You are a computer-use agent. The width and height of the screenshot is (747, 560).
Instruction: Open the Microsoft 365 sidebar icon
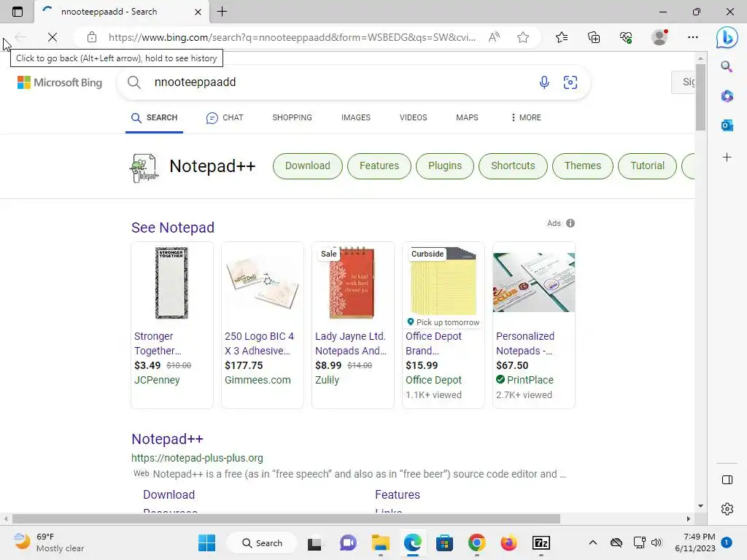coord(727,96)
